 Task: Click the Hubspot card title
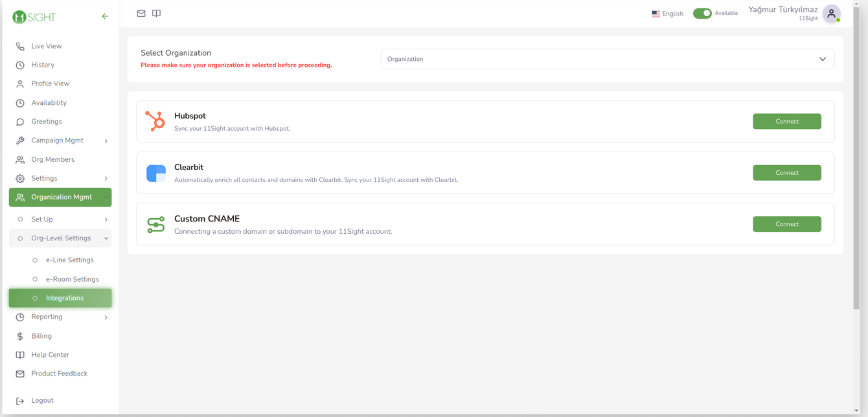(x=190, y=116)
